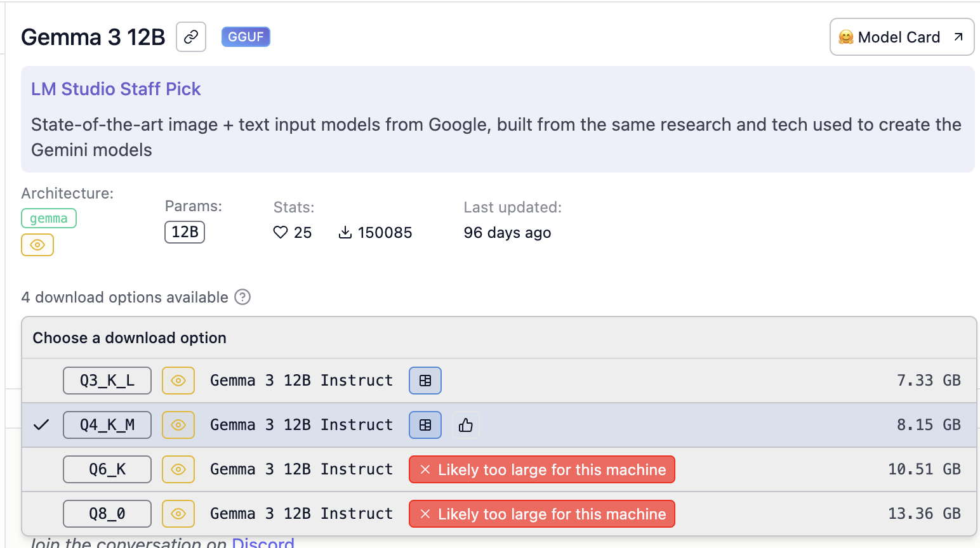Click the 8.15 GB size value
This screenshot has height=548, width=980.
[929, 425]
